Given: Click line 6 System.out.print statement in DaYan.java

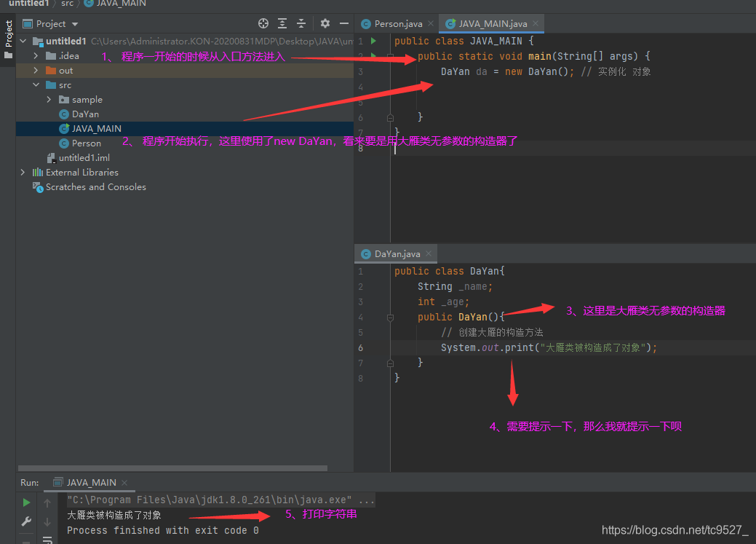Looking at the screenshot, I should pyautogui.click(x=549, y=347).
